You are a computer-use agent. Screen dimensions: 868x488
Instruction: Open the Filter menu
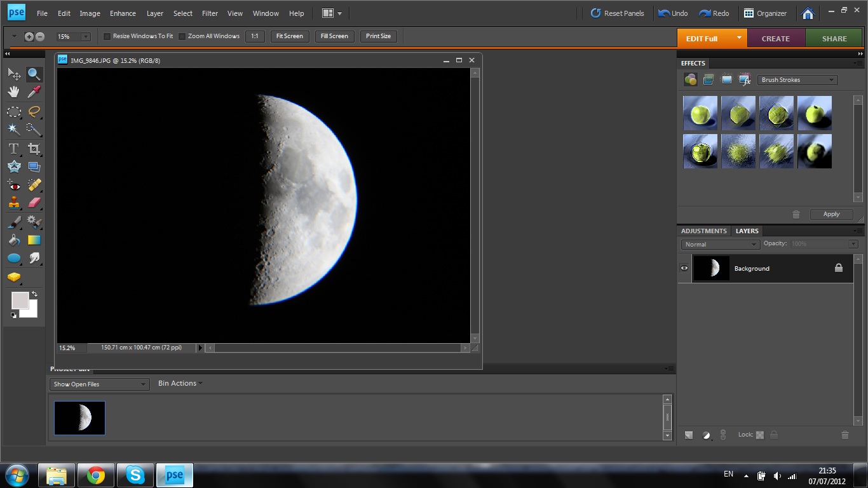pyautogui.click(x=210, y=13)
